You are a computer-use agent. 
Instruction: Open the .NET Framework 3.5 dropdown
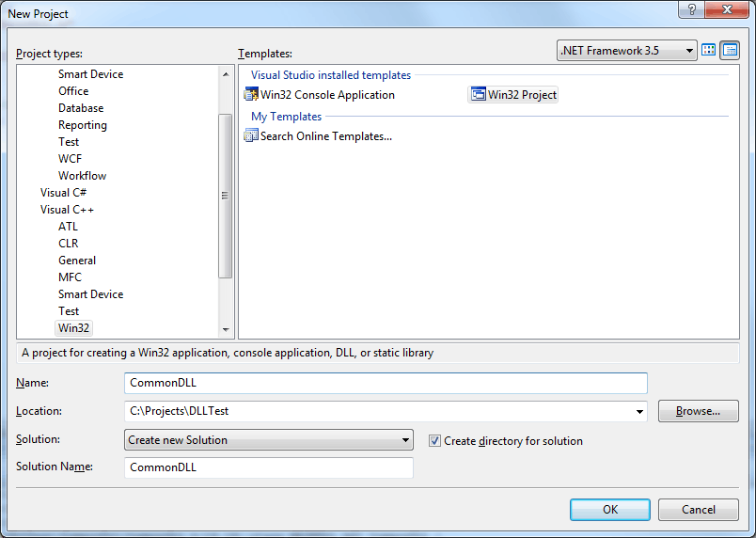click(x=627, y=51)
